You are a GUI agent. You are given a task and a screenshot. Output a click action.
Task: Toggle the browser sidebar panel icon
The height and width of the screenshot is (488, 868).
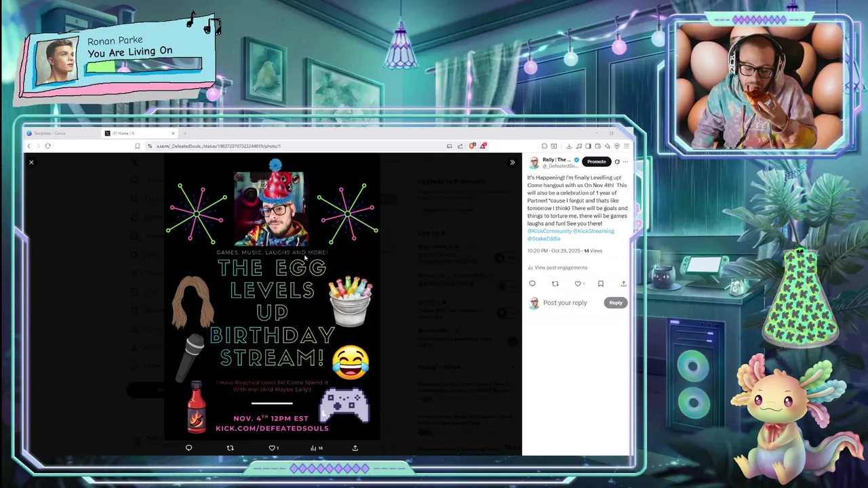[x=588, y=146]
